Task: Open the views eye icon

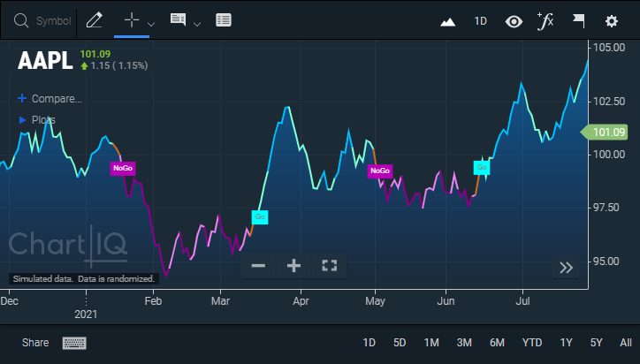Action: coord(514,21)
